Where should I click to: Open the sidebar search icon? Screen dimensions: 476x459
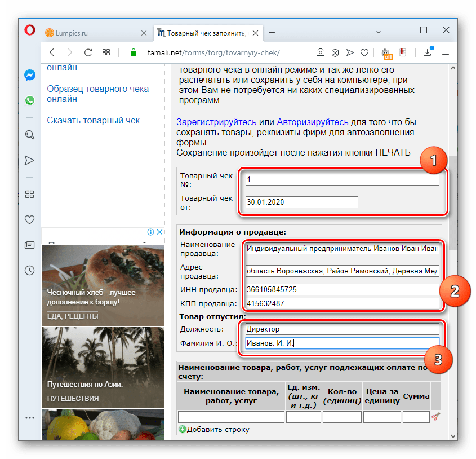tap(29, 135)
